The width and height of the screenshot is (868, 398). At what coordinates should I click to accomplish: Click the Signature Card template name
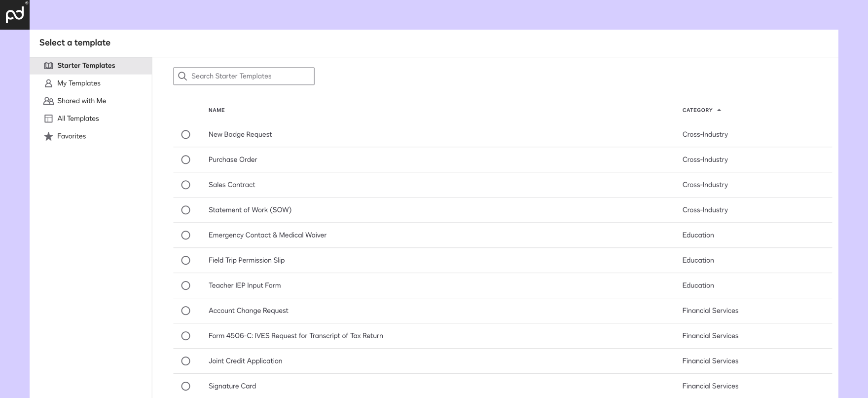(x=232, y=386)
